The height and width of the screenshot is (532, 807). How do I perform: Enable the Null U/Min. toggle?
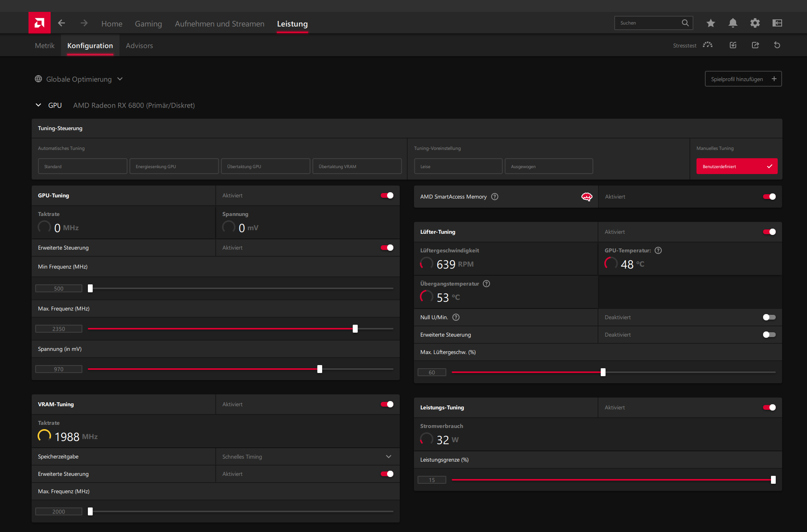pyautogui.click(x=769, y=317)
